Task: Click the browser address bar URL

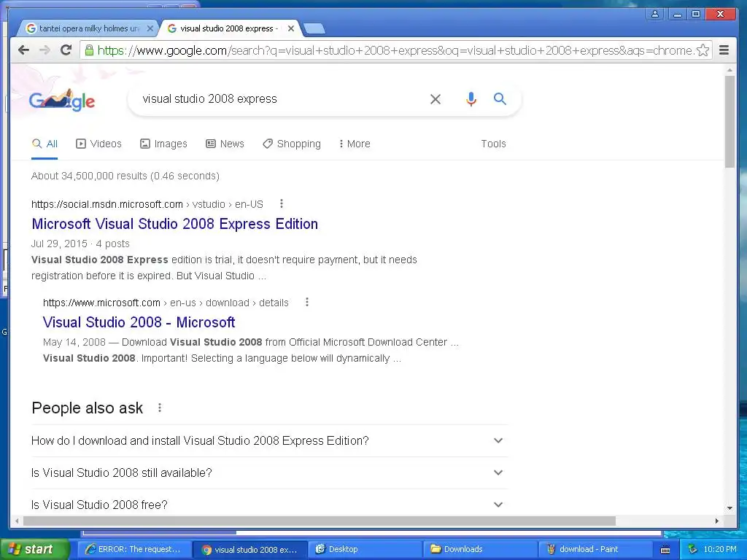Action: (395, 50)
